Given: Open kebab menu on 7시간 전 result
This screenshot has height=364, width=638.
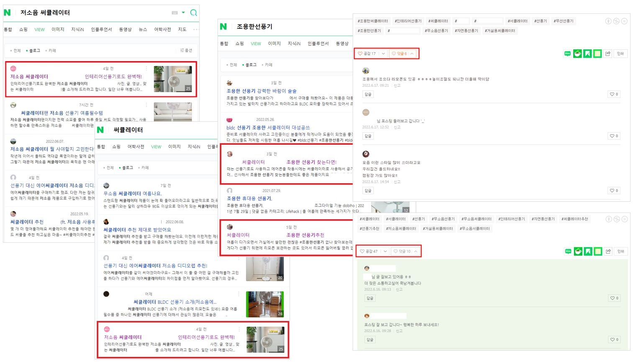Looking at the screenshot, I should tap(146, 105).
